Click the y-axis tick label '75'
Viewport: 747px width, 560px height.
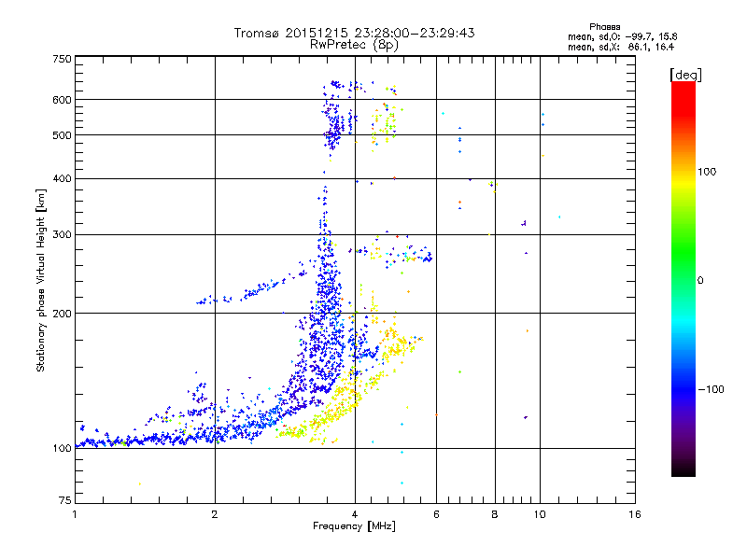click(x=65, y=500)
